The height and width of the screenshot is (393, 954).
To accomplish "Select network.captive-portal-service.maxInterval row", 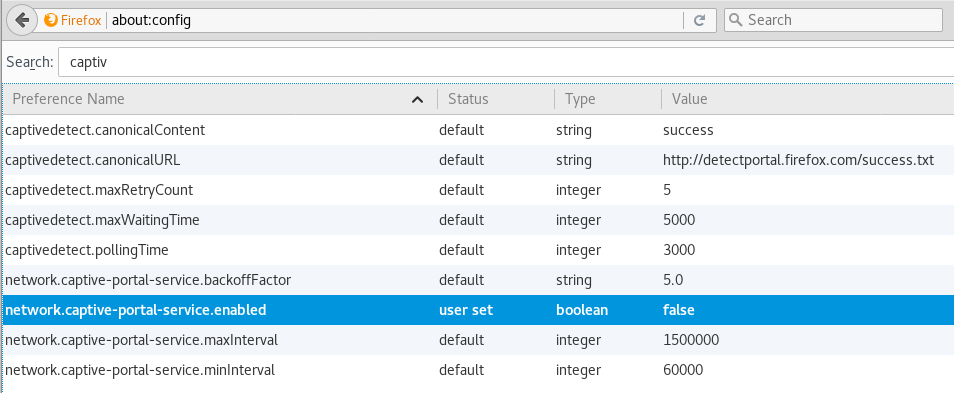I will [x=477, y=339].
